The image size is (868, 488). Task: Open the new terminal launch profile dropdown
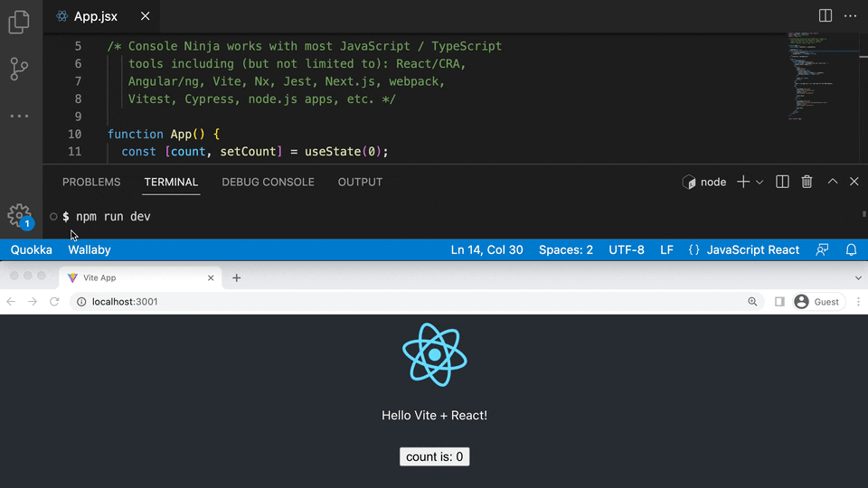click(x=759, y=183)
